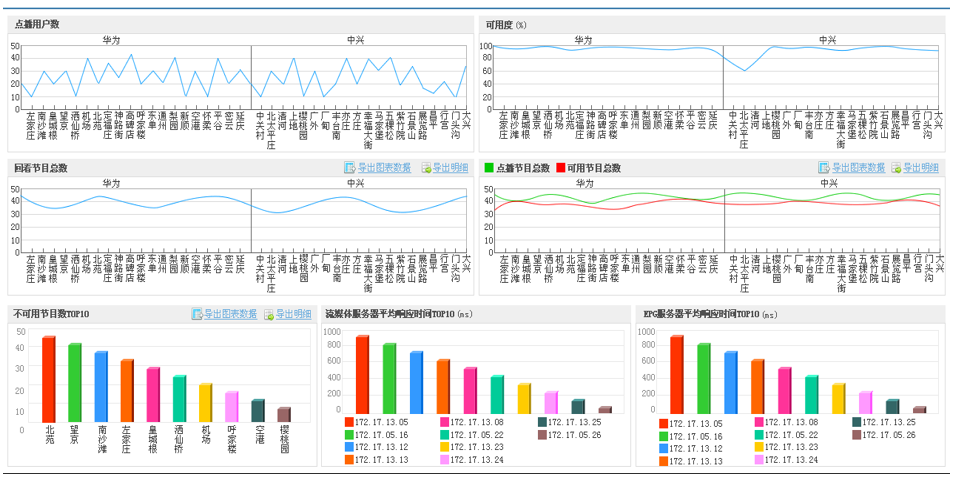Click export chart data icon in 点播节目总数 panel
This screenshot has height=492, width=955.
point(824,167)
